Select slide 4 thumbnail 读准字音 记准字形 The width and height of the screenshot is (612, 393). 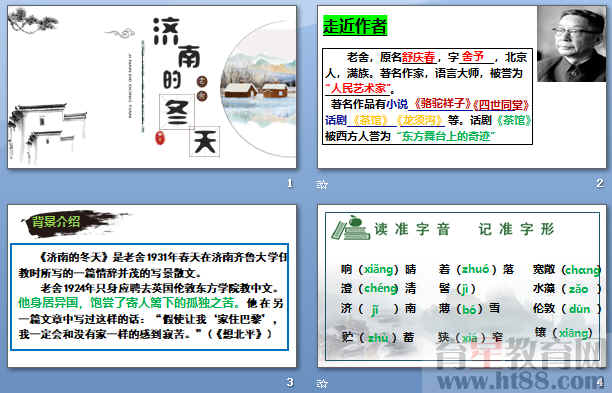[x=462, y=286]
